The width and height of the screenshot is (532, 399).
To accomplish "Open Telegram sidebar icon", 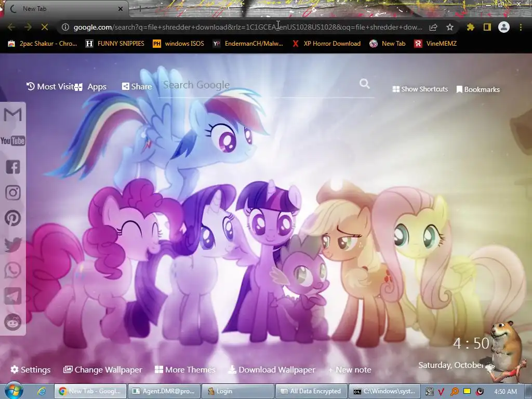I will tap(13, 296).
